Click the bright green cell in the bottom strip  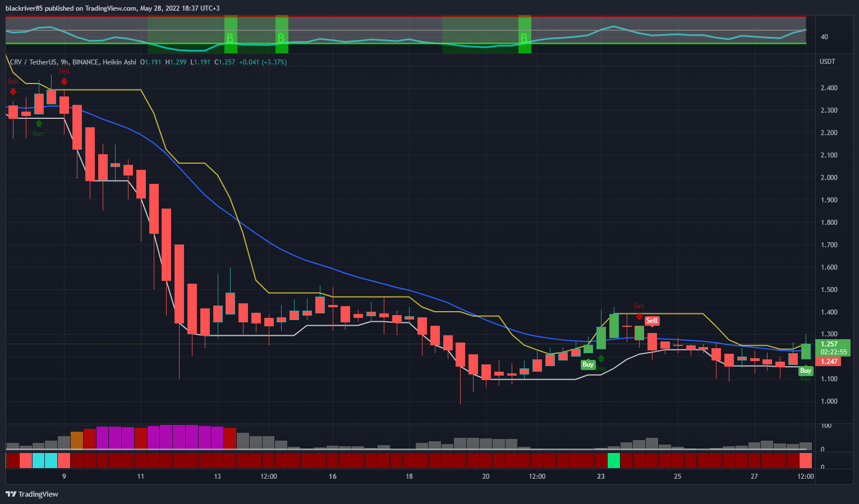pyautogui.click(x=614, y=460)
